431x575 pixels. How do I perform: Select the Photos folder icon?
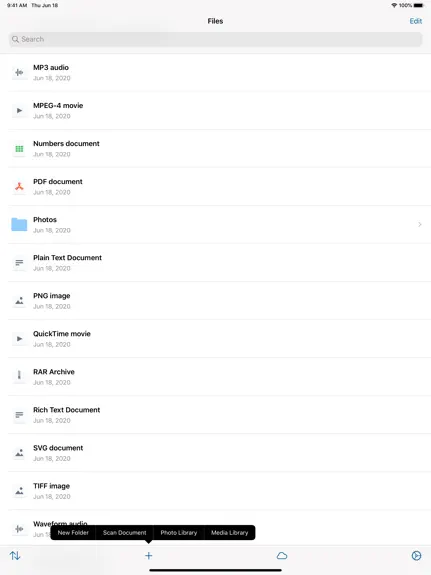(x=19, y=224)
